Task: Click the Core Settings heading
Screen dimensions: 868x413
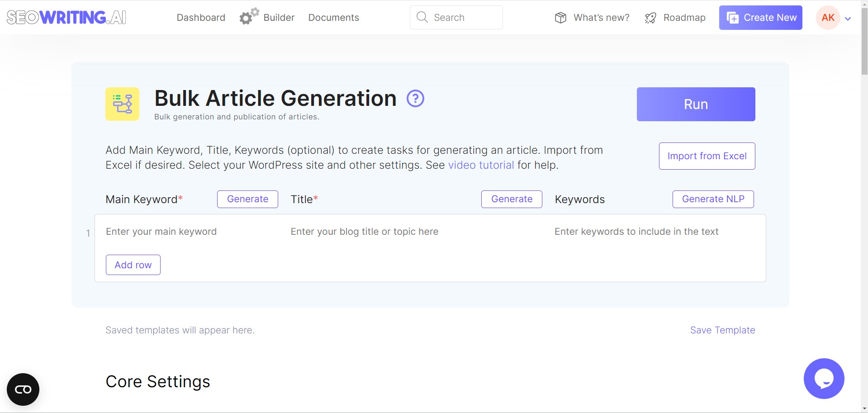Action: click(x=158, y=382)
